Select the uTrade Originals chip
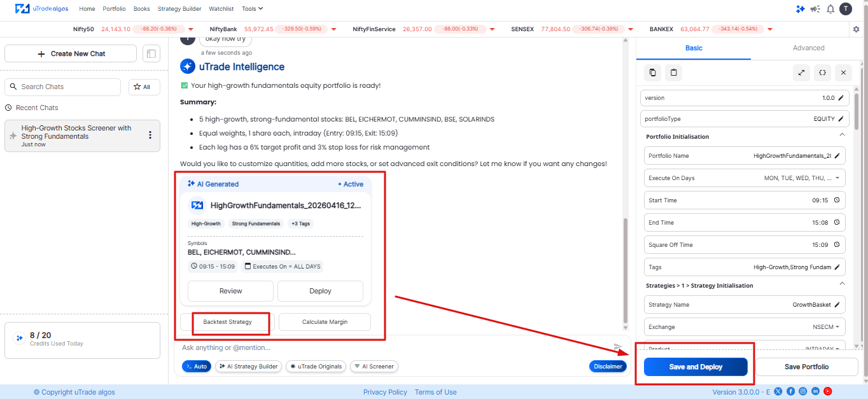Screen dimensions: 868x399 (x=316, y=367)
